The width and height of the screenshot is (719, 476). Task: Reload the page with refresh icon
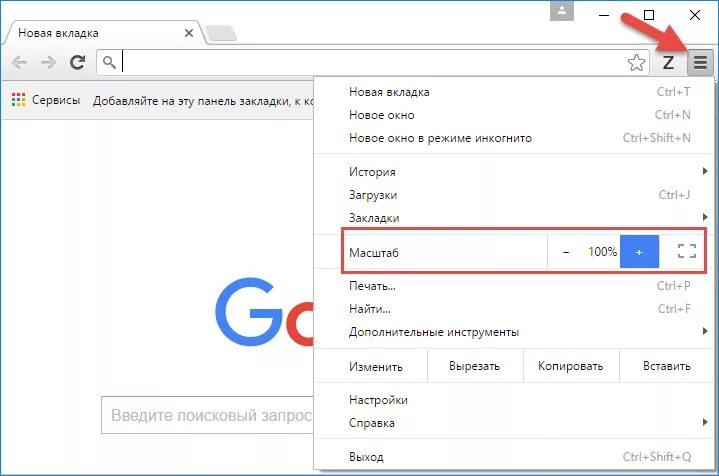[77, 62]
